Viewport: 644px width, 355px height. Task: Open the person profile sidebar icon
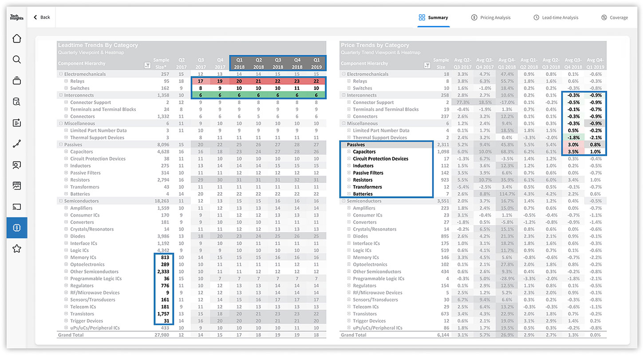click(x=17, y=165)
